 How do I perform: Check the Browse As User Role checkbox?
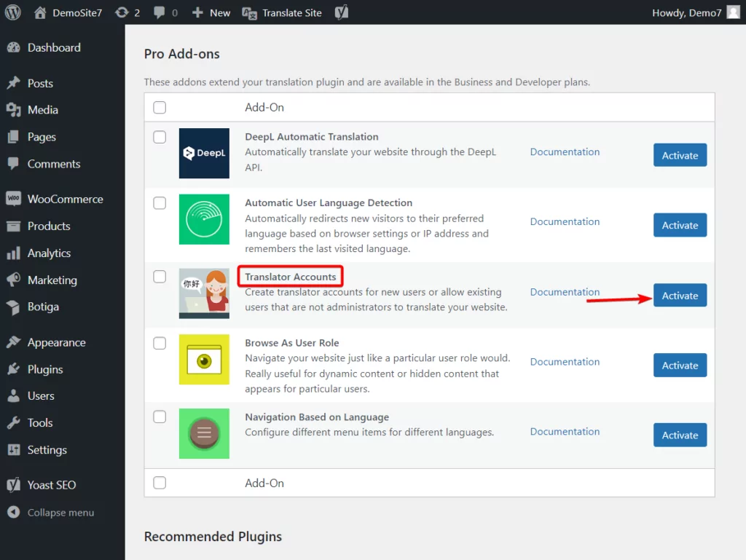tap(160, 343)
